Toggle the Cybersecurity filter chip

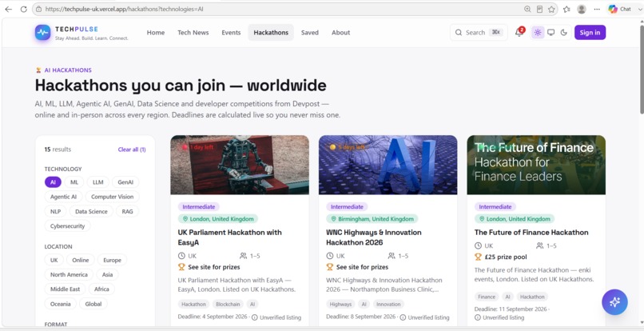point(67,226)
